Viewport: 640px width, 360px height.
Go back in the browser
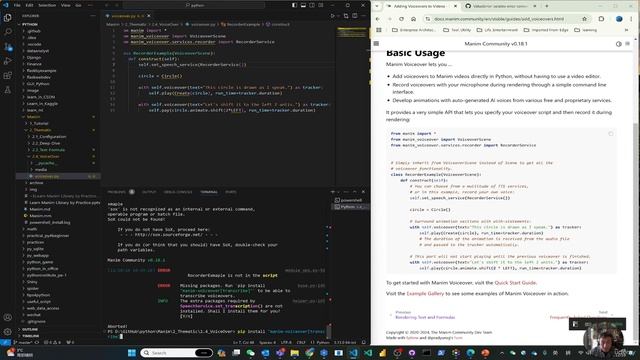coord(378,19)
